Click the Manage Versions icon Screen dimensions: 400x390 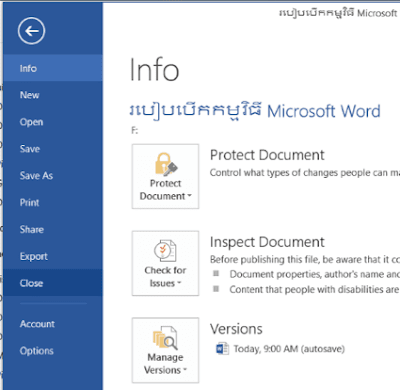click(165, 337)
